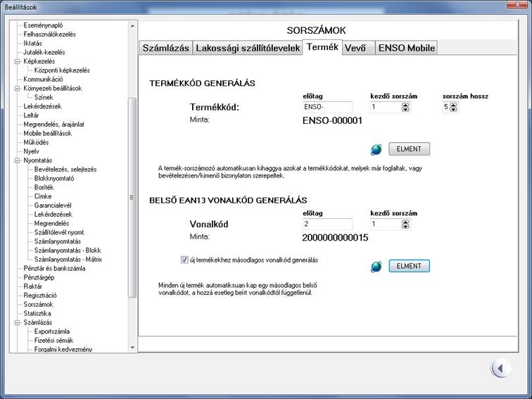Open Iktatás settings
Image resolution: width=532 pixels, height=399 pixels.
[32, 44]
